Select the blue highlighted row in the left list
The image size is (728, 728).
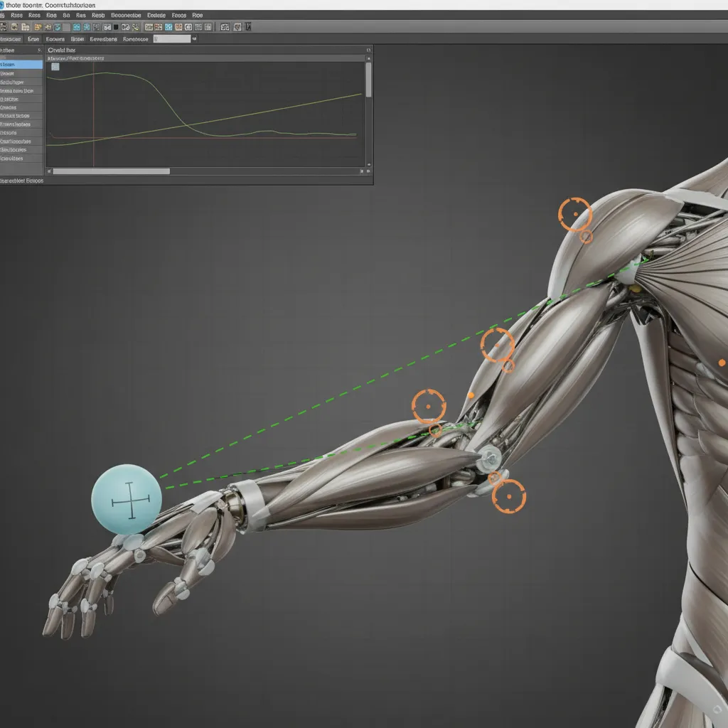tap(21, 65)
